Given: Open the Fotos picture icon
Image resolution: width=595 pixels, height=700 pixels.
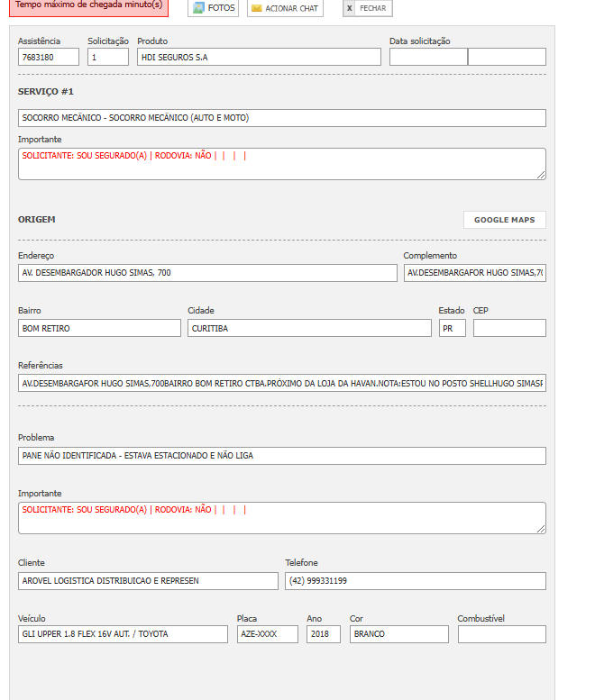Looking at the screenshot, I should click(199, 8).
